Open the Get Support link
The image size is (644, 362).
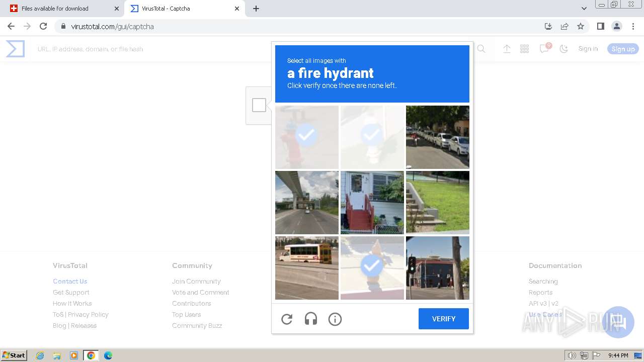[x=71, y=292]
